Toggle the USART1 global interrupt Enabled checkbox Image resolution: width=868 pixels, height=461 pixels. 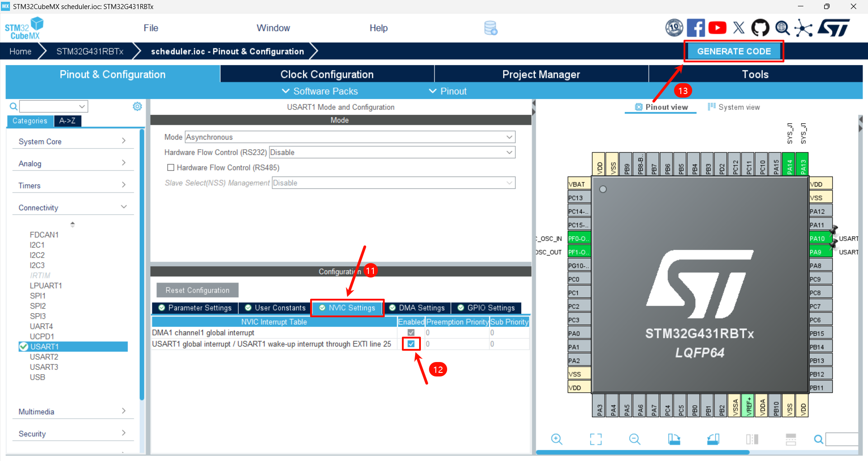tap(411, 344)
